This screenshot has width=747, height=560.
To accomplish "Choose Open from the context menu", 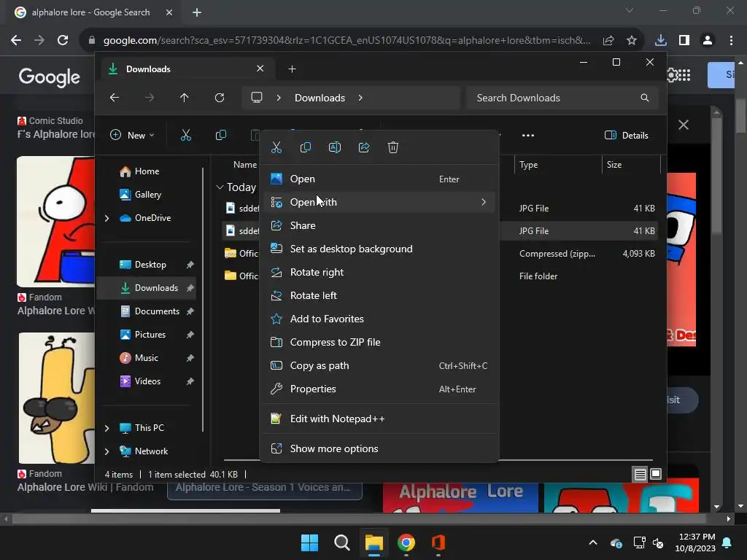I will click(x=379, y=179).
